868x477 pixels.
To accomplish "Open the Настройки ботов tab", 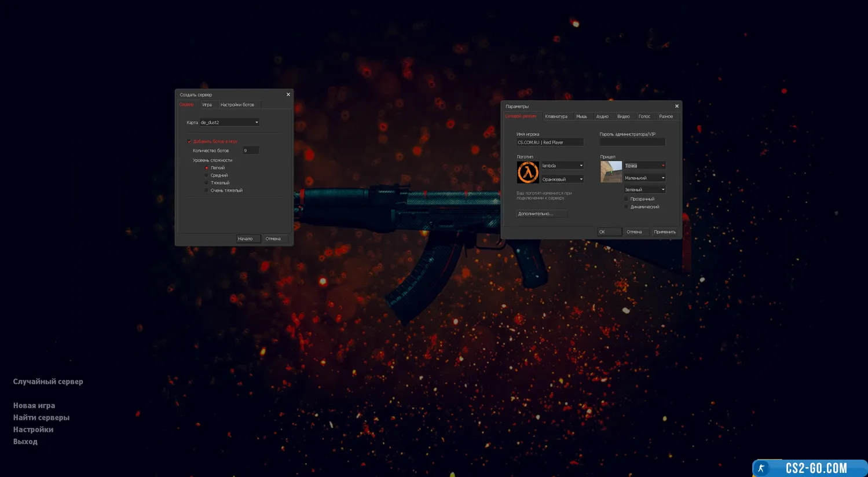I will coord(237,105).
